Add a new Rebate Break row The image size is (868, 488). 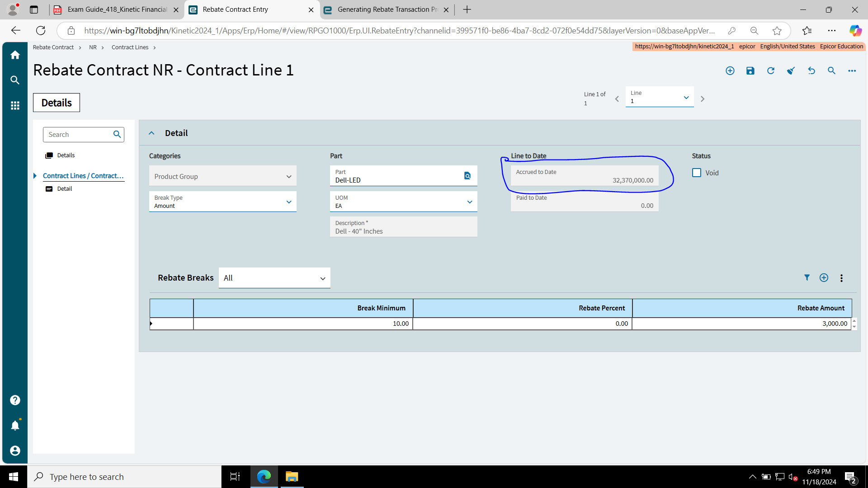824,277
